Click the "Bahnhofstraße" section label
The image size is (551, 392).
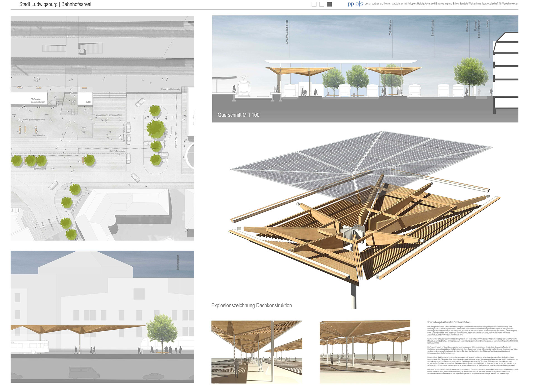(x=433, y=28)
